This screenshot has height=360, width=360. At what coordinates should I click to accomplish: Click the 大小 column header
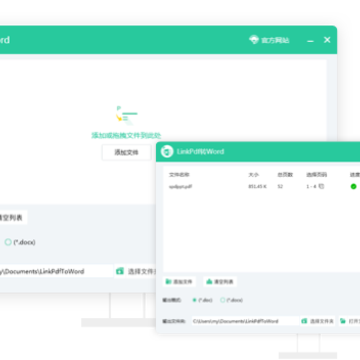pyautogui.click(x=253, y=175)
